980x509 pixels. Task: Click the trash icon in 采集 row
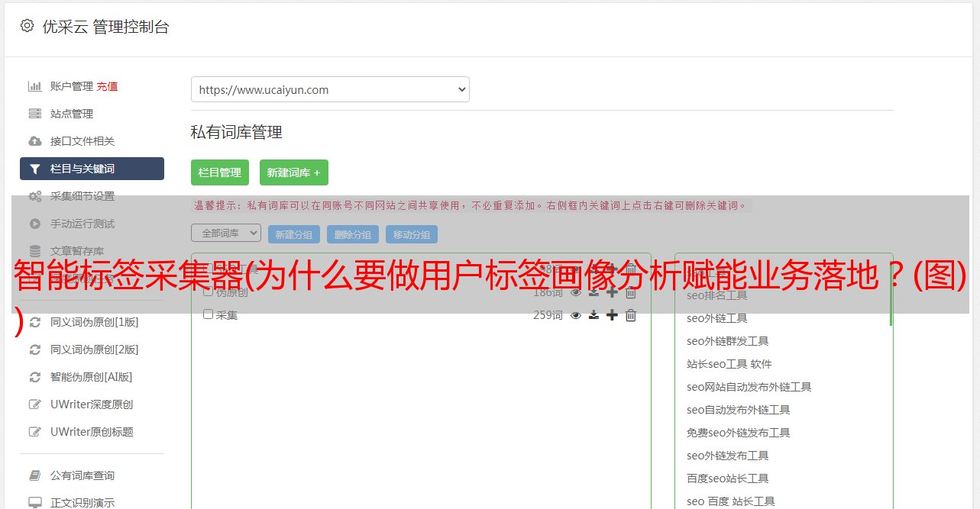631,315
